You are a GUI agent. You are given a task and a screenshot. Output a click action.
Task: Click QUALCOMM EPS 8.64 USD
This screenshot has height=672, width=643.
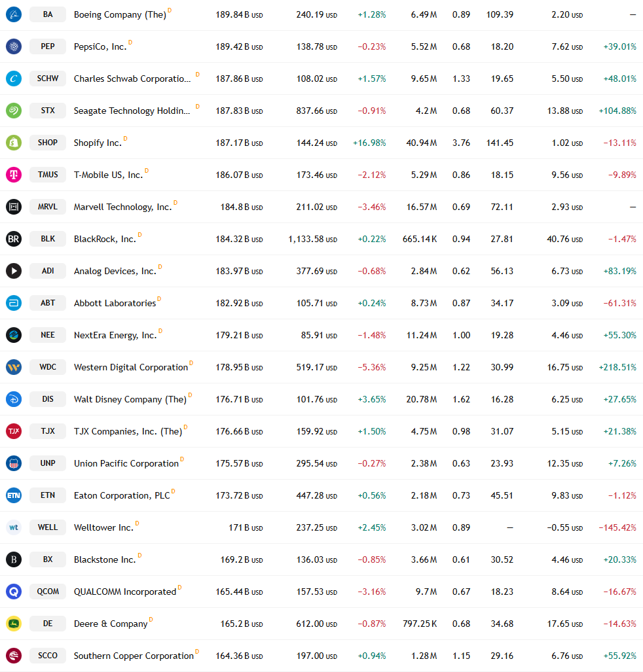[x=567, y=592]
